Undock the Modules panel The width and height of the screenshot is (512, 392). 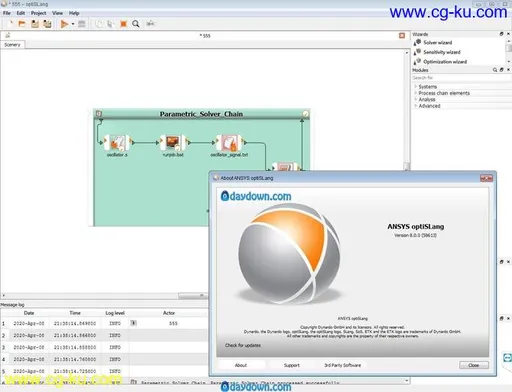point(501,70)
